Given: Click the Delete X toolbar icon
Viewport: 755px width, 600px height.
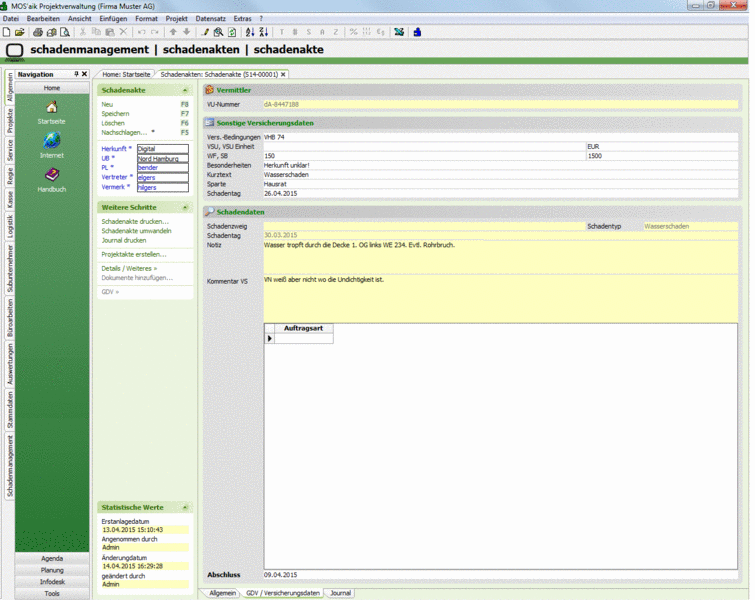Looking at the screenshot, I should (x=123, y=32).
